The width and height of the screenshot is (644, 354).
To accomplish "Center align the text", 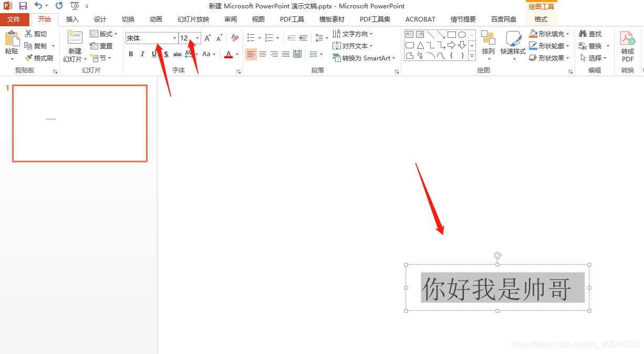I will tap(263, 54).
